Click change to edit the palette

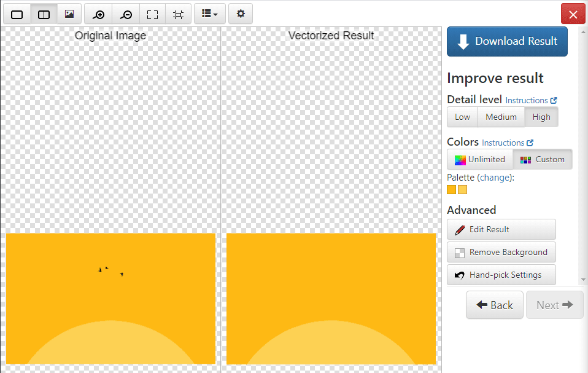click(x=495, y=178)
